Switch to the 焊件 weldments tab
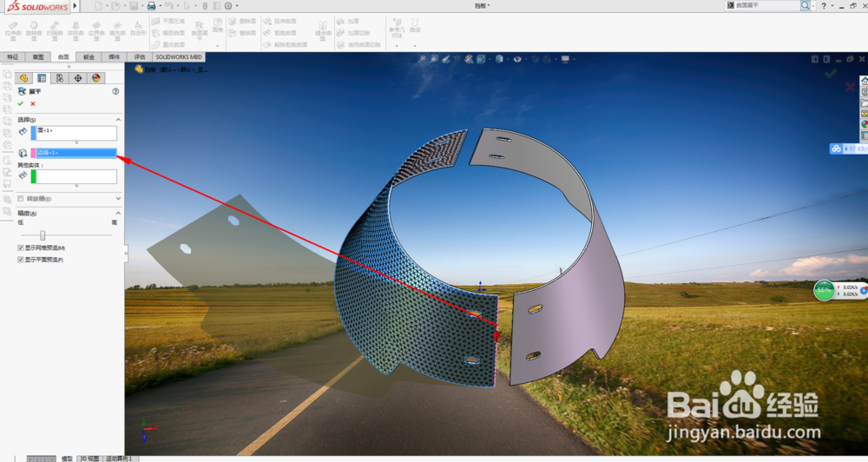Viewport: 868px width, 462px height. pos(114,57)
